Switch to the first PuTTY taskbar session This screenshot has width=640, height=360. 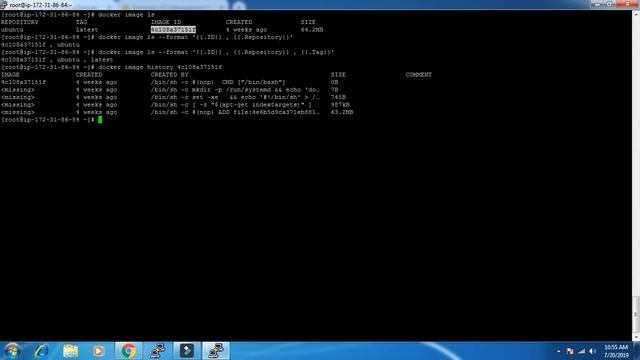coord(158,351)
